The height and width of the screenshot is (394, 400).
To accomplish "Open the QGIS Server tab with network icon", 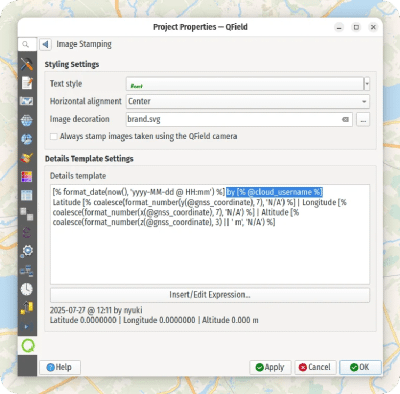I will point(27,270).
